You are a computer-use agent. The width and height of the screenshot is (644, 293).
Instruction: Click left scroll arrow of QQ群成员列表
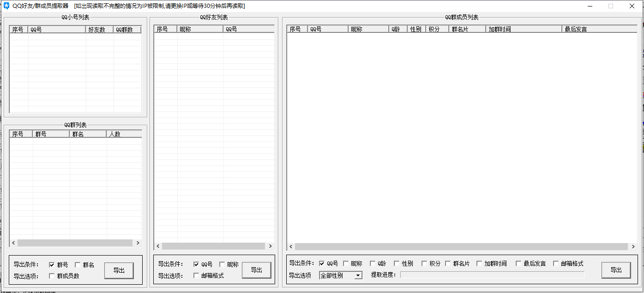(x=291, y=247)
